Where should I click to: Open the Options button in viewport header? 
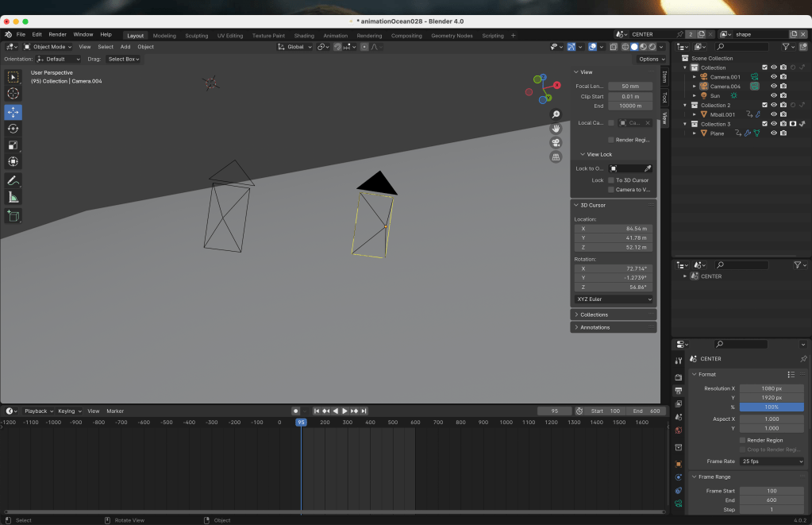649,59
